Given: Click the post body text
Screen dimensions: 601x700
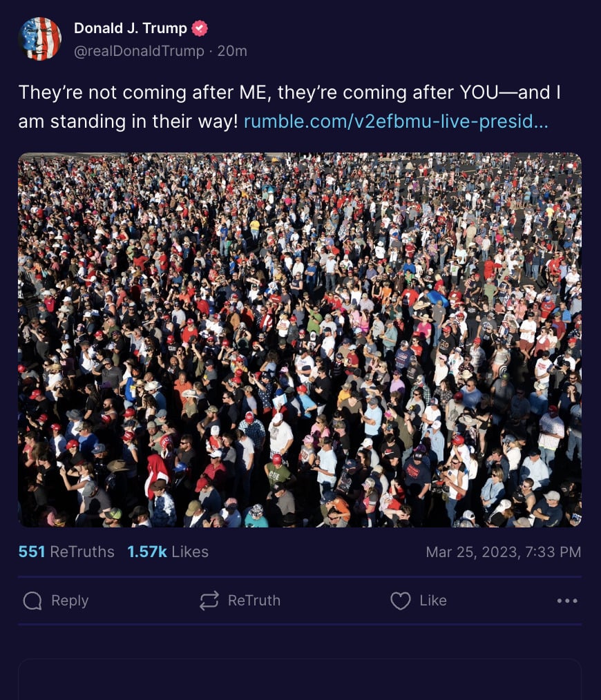Looking at the screenshot, I should point(289,107).
